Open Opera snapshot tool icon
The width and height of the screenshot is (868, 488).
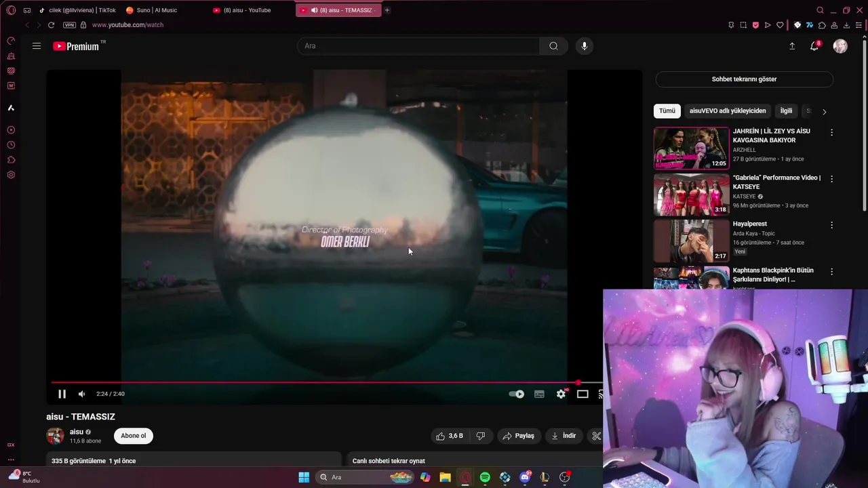pos(743,25)
